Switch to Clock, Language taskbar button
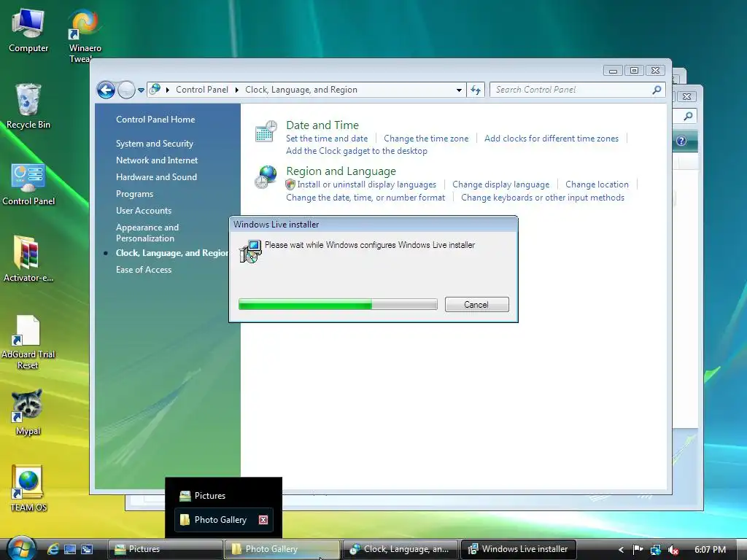The width and height of the screenshot is (747, 560). pos(400,549)
